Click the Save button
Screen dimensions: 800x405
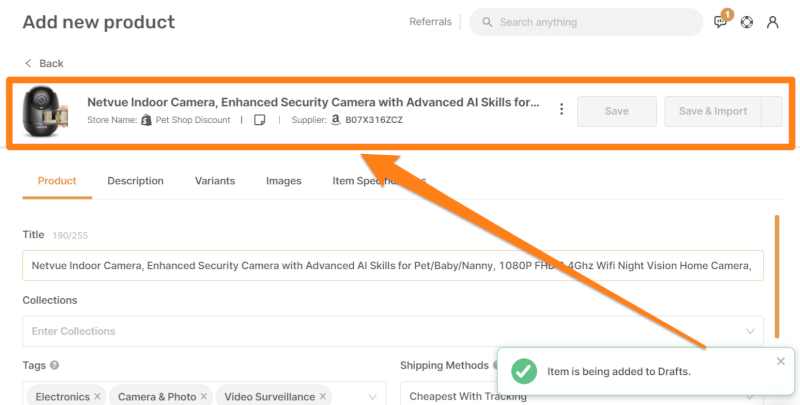click(617, 111)
